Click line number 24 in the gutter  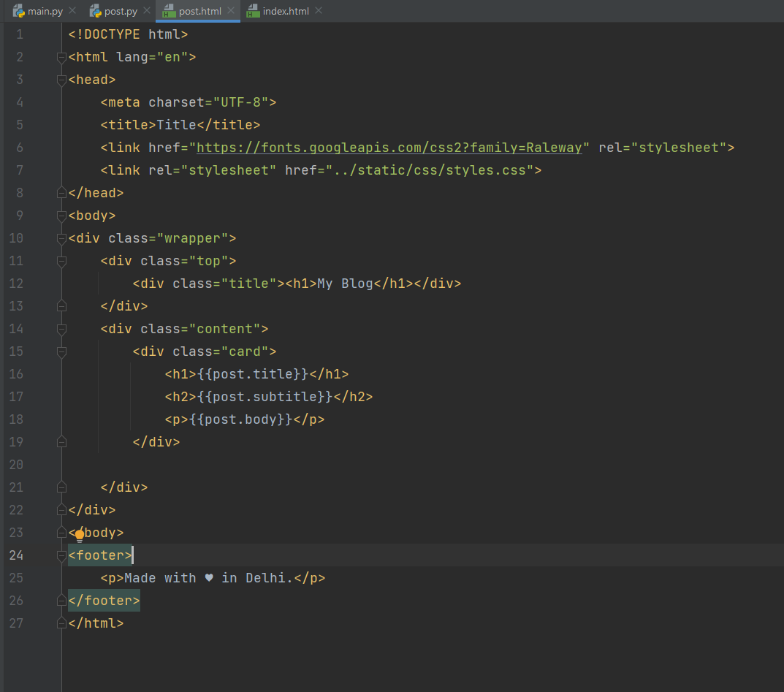click(16, 555)
